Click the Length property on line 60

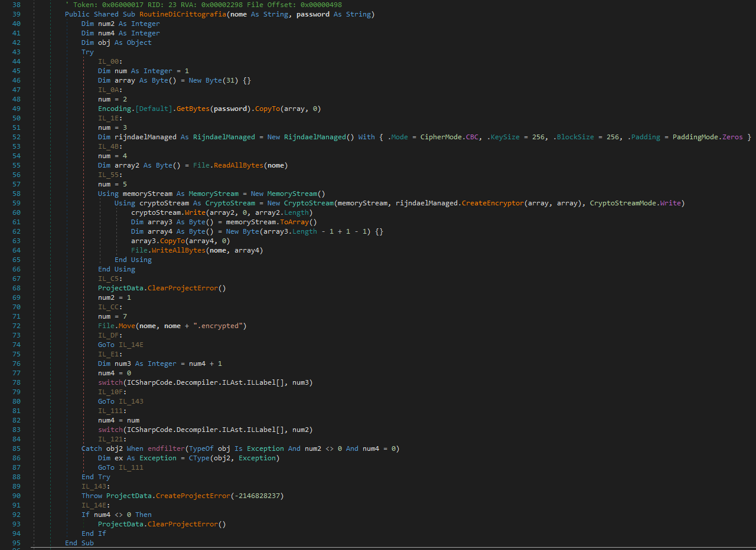click(296, 212)
